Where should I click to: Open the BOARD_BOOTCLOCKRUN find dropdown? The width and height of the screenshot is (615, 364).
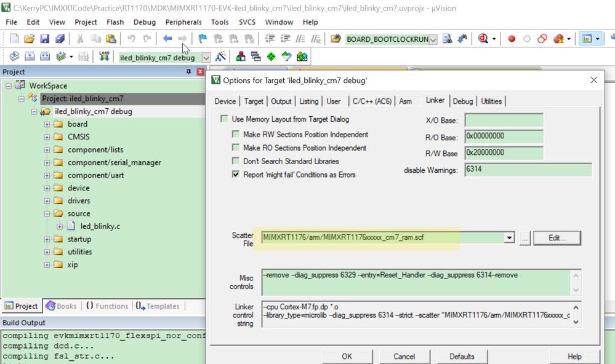(x=433, y=39)
